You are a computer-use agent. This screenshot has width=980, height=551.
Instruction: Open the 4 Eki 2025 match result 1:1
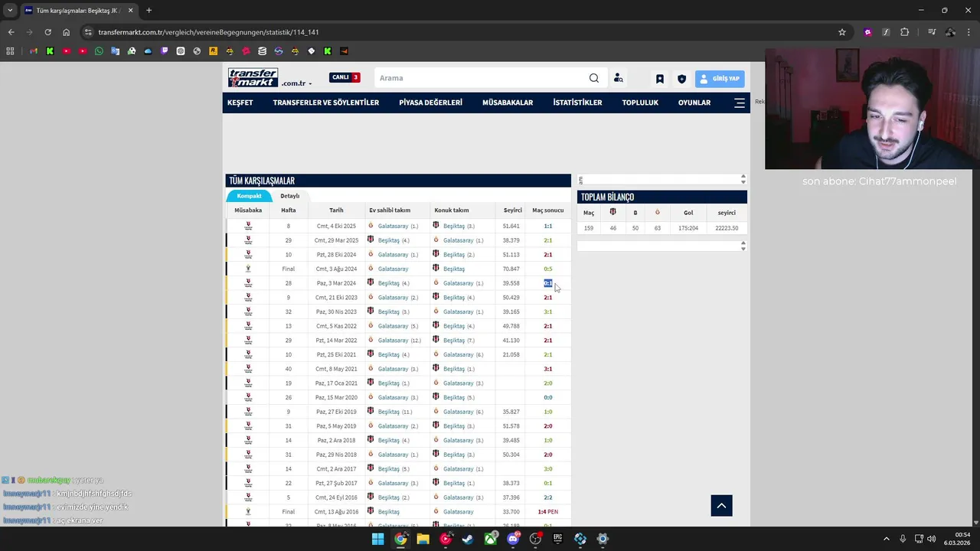tap(548, 227)
